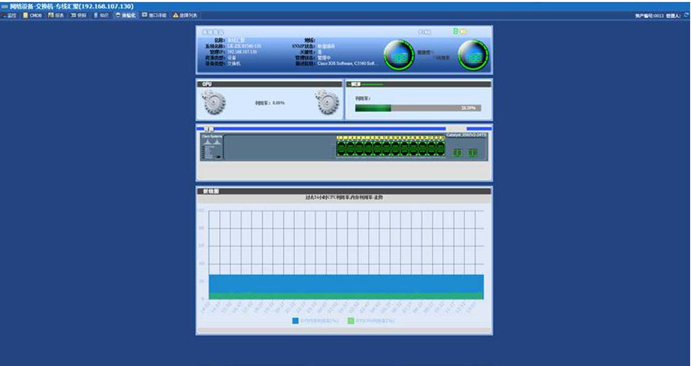
Task: Click the refresh icon at top right corner
Action: [686, 15]
